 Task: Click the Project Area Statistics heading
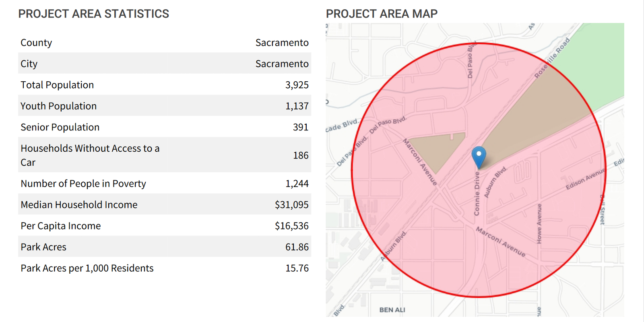93,14
